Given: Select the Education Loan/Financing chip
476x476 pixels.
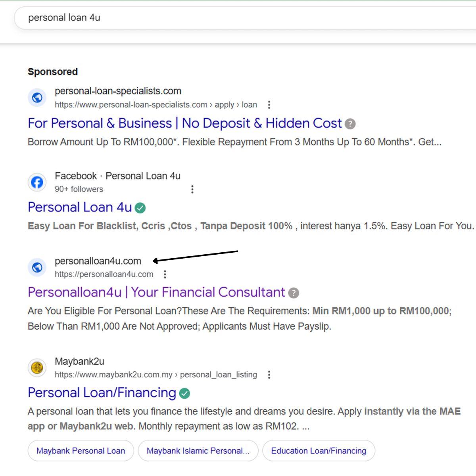Looking at the screenshot, I should coord(319,451).
